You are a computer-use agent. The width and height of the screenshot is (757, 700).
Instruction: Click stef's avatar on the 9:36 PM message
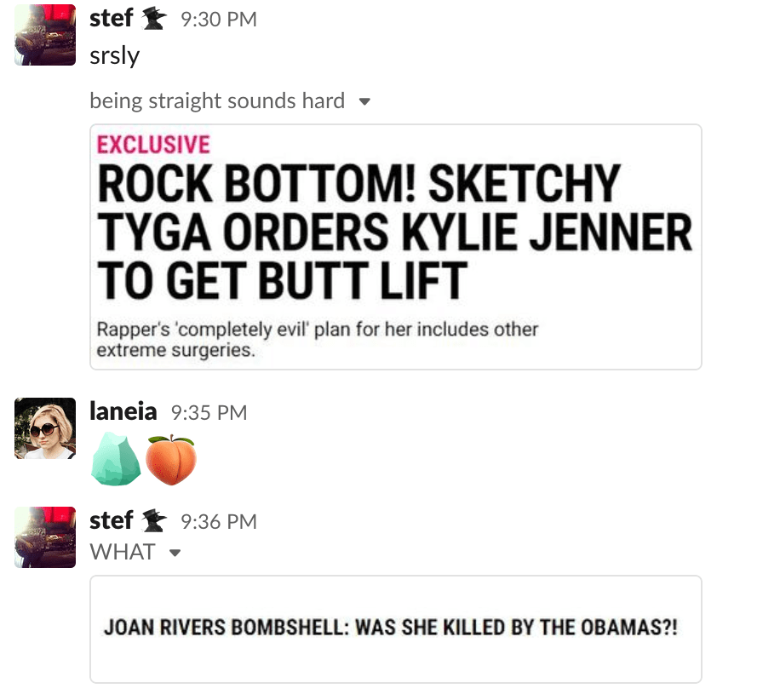click(45, 537)
